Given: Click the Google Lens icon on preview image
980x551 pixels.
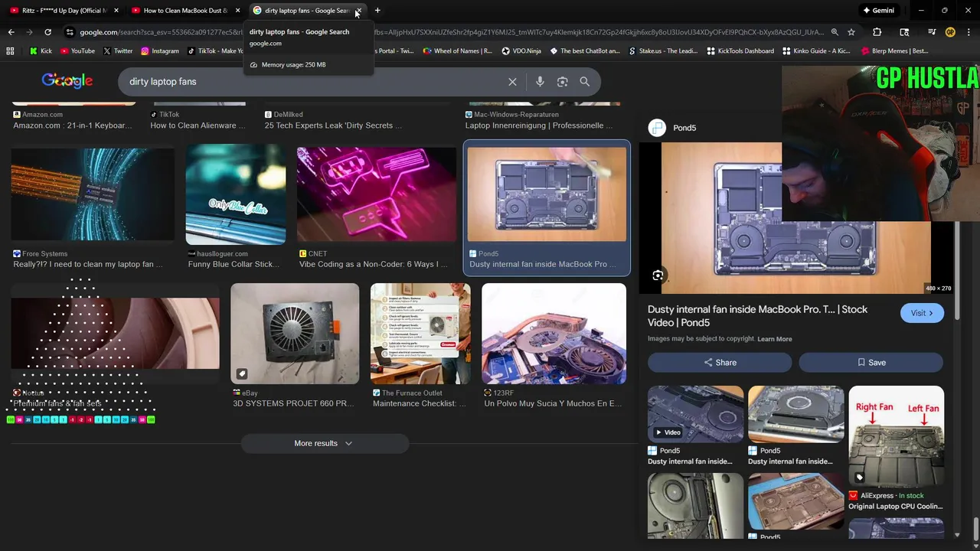Looking at the screenshot, I should 658,275.
